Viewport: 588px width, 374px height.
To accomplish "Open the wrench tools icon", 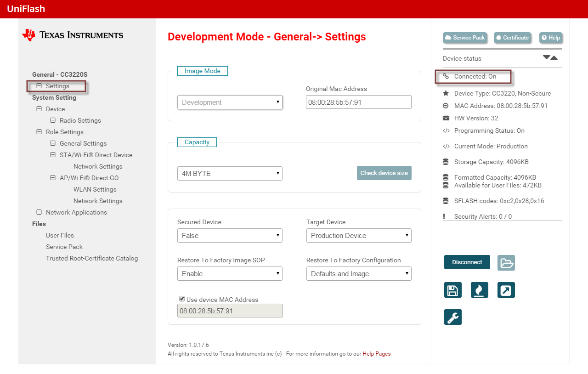I will coord(452,317).
